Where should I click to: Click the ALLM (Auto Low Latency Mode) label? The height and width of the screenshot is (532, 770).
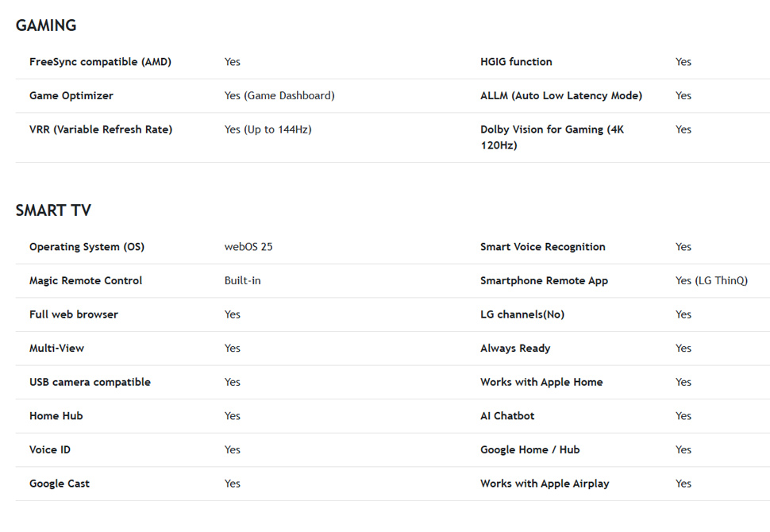pos(561,96)
